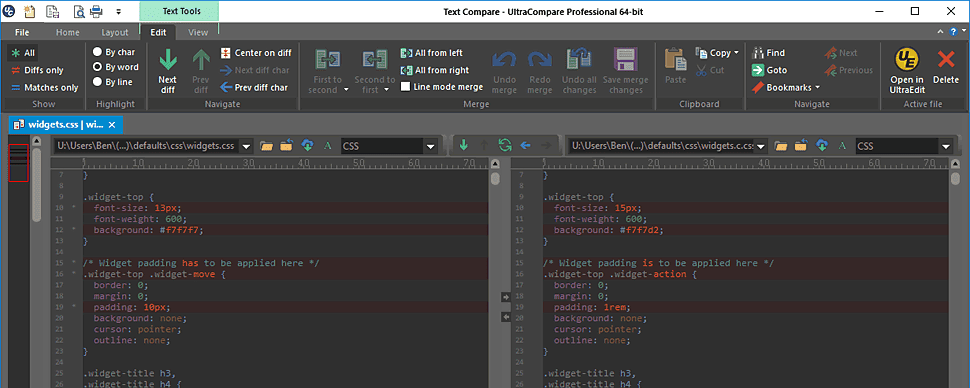Screen dimensions: 970x388
Task: Select the Edit ribbon tab
Action: (x=158, y=32)
